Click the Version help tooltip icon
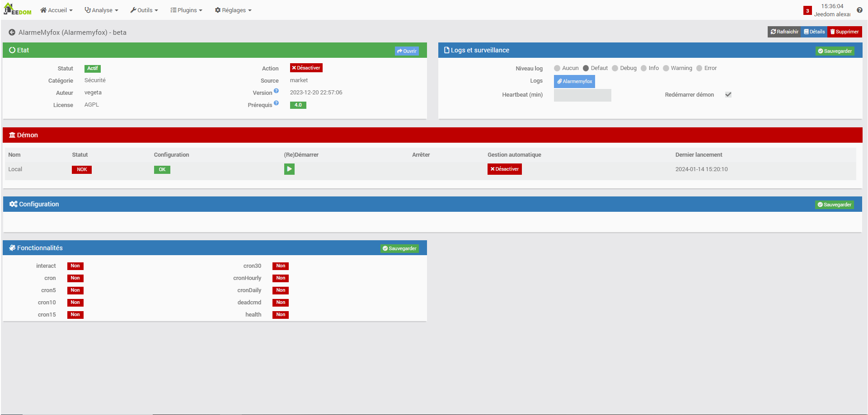The image size is (868, 415). click(276, 91)
